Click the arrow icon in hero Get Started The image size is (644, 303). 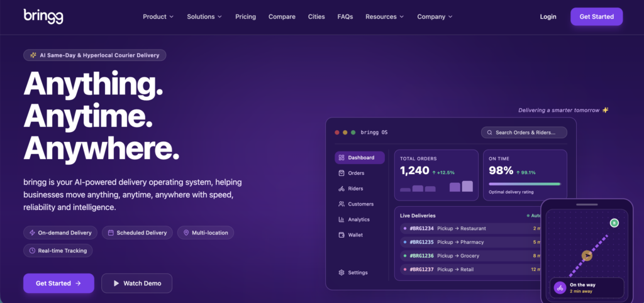(x=78, y=284)
